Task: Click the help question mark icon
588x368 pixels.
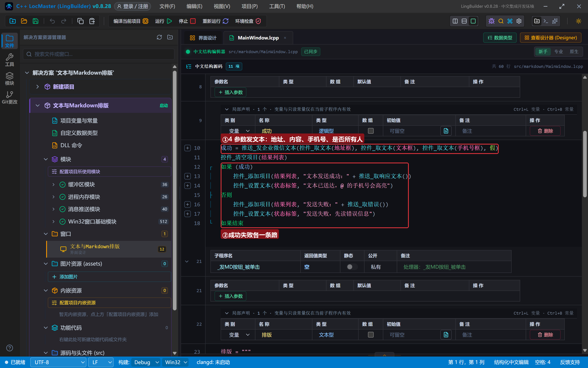Action: [9, 348]
